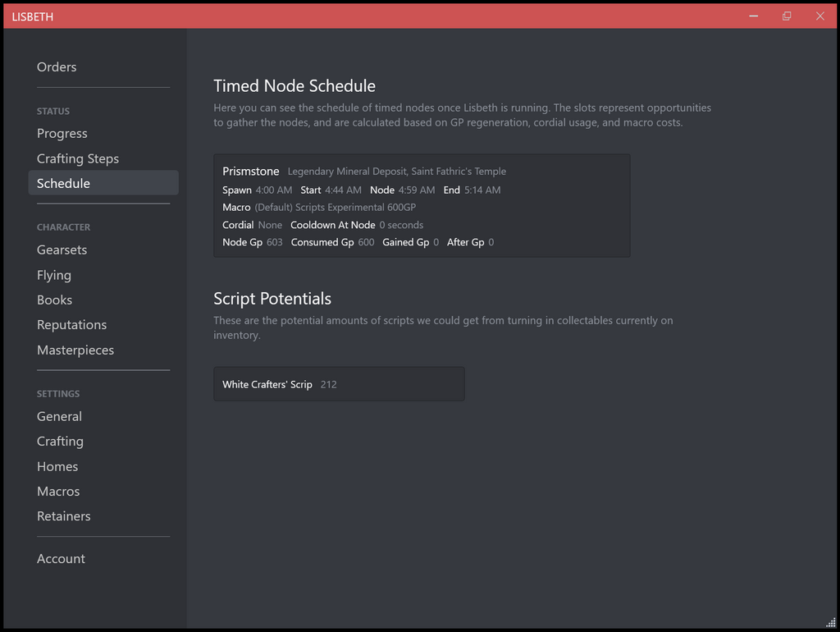Screen dimensions: 840x632
Task: Close the Lisbeth window
Action: 819,16
